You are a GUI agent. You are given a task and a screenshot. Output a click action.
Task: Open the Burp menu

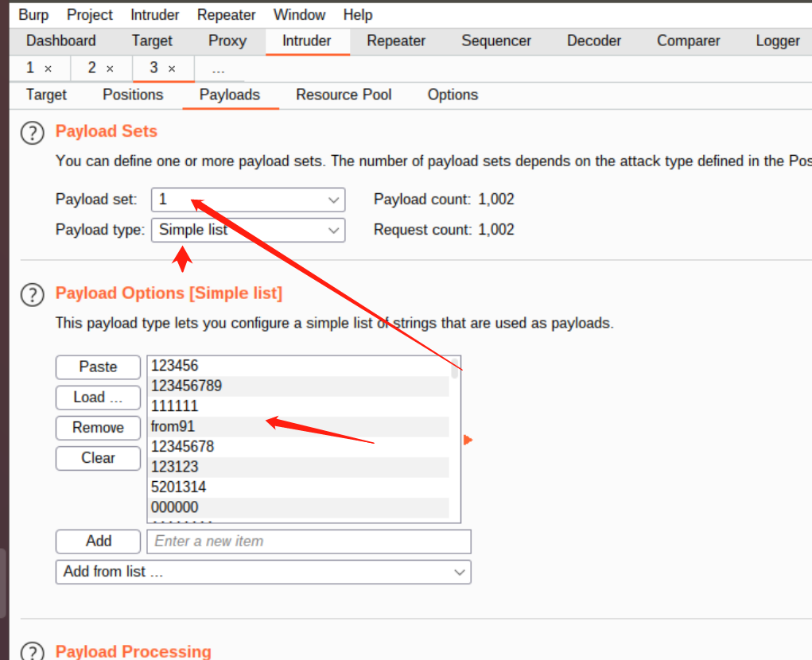[x=33, y=15]
